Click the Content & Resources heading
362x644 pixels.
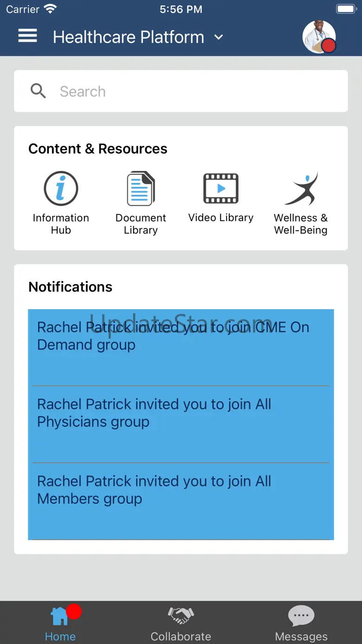[x=98, y=149]
